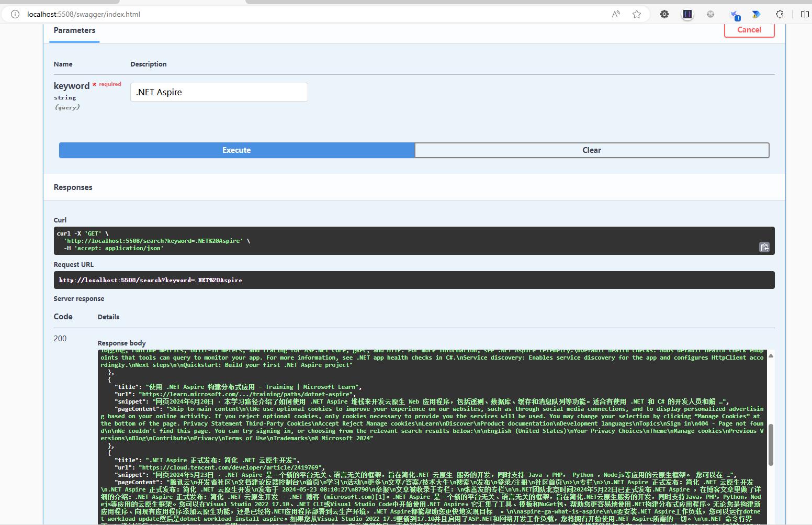This screenshot has height=525, width=812.
Task: Click the curl command text block
Action: point(414,241)
